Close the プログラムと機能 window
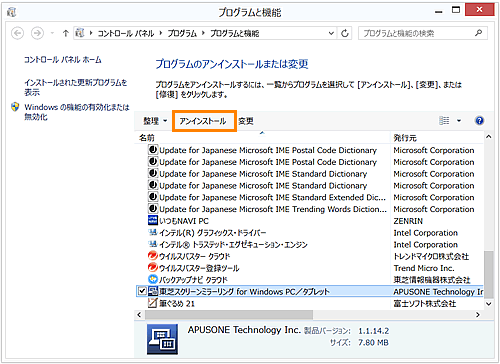This screenshot has height=364, width=500. [479, 10]
